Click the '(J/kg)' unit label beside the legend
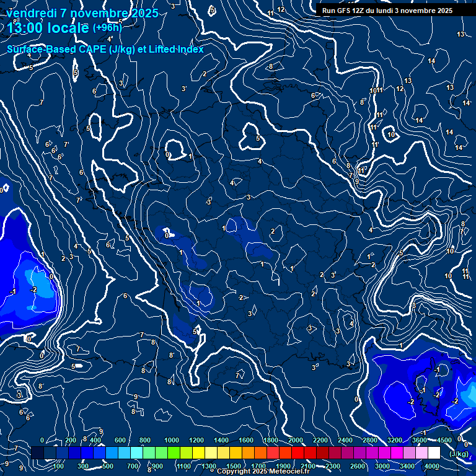Viewport: 476px width, 476px height. [459, 454]
